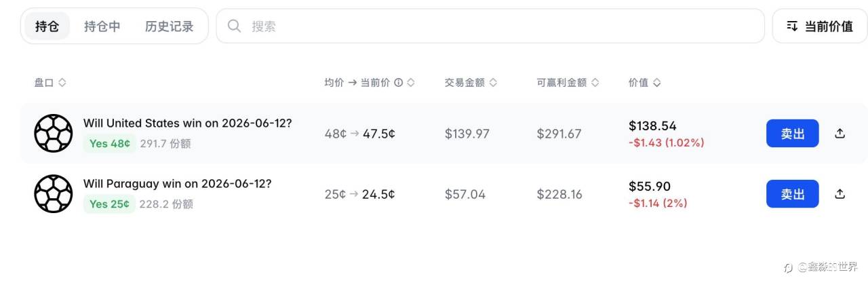The width and height of the screenshot is (868, 285).
Task: Open the Will Paraguay win market link
Action: click(x=177, y=184)
